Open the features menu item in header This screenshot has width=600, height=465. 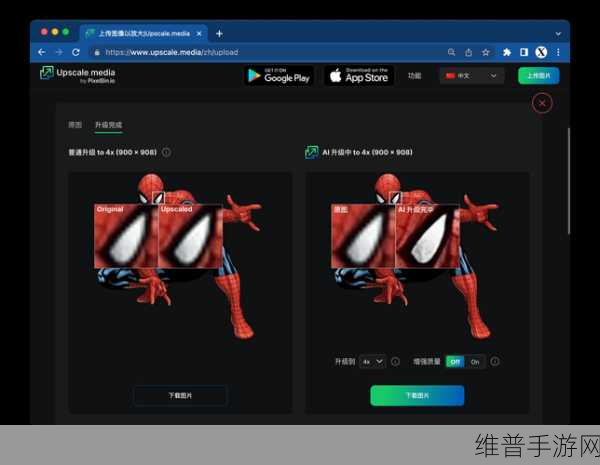pos(414,75)
